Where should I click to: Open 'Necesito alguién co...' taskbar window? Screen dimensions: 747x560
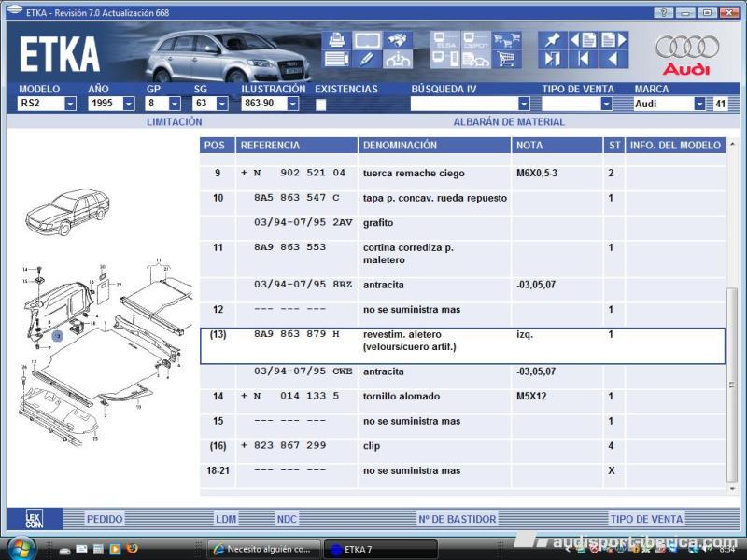tap(265, 549)
